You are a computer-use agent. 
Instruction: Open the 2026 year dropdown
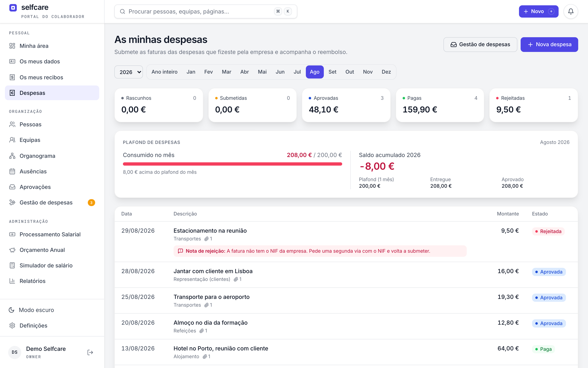[129, 72]
